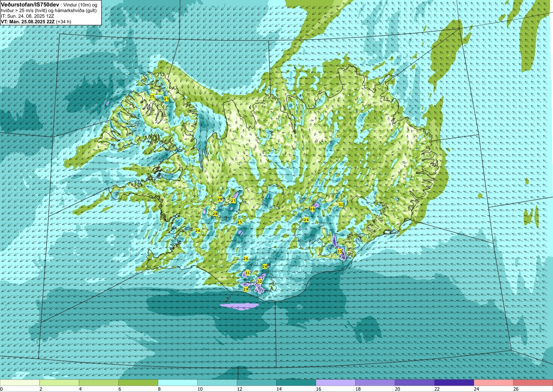
Task: Select the pink 24–26 m/s legend swatch
Action: 493,383
